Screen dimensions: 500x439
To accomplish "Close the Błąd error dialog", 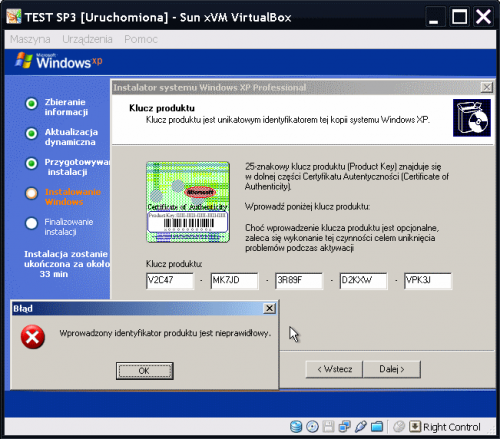I will click(x=269, y=308).
